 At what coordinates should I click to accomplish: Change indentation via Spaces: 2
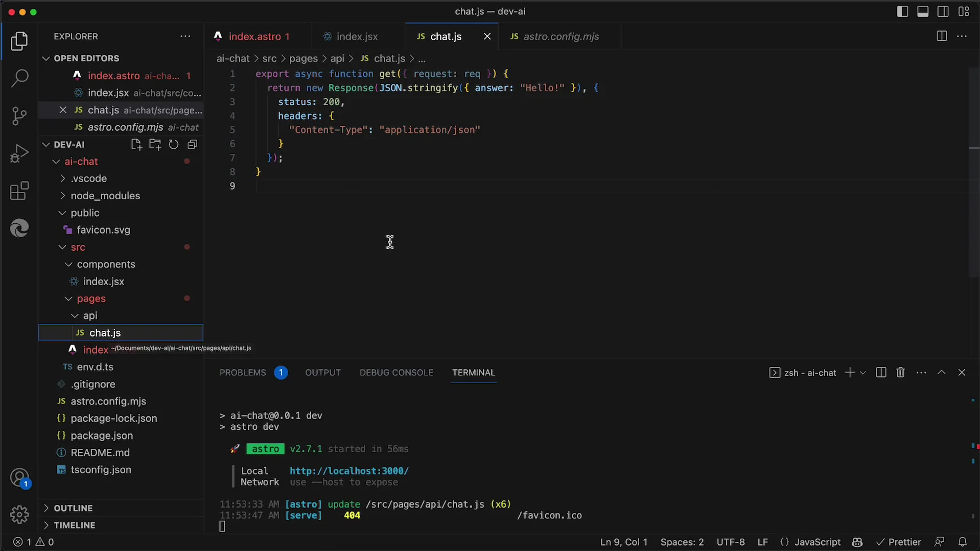pos(682,542)
